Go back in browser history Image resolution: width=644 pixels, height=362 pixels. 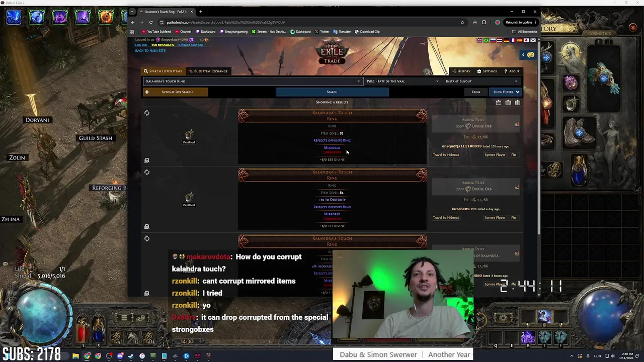click(133, 22)
